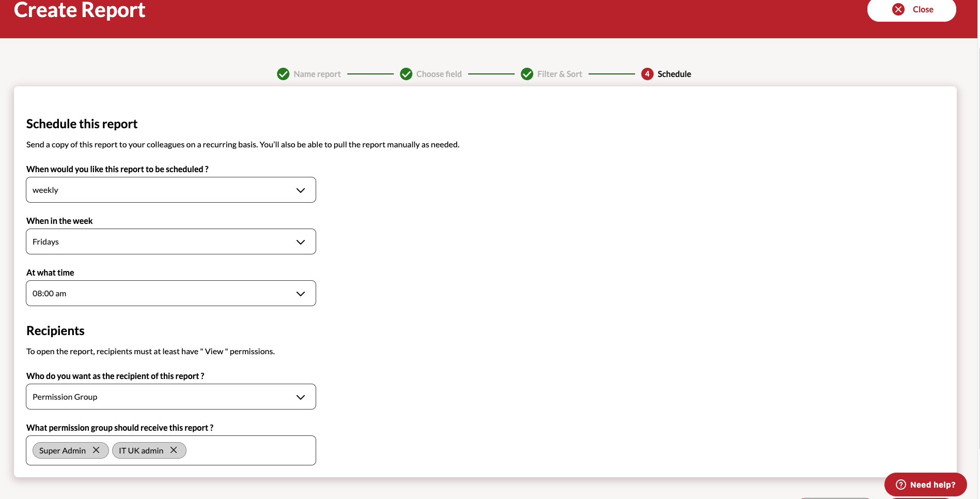Select the Schedule step label
Screen dimensions: 980x499
674,74
